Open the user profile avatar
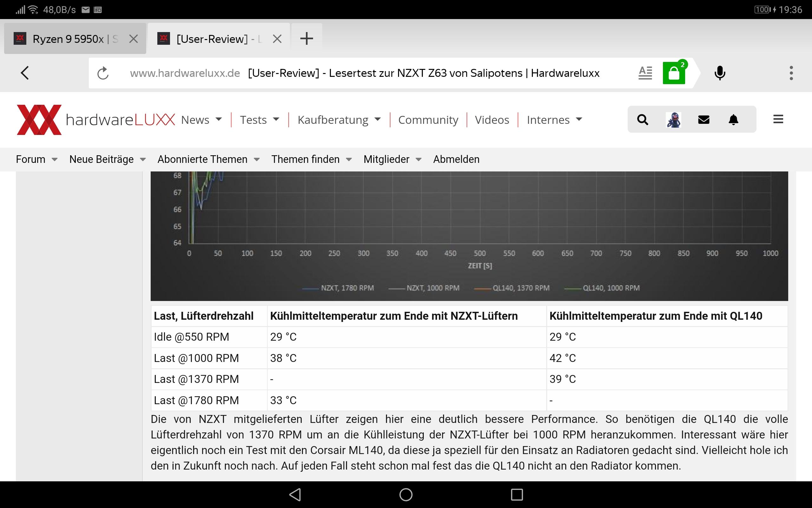The width and height of the screenshot is (812, 508). tap(673, 120)
